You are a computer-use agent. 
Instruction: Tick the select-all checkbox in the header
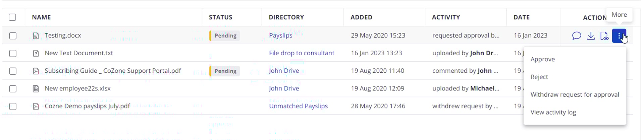[12, 17]
